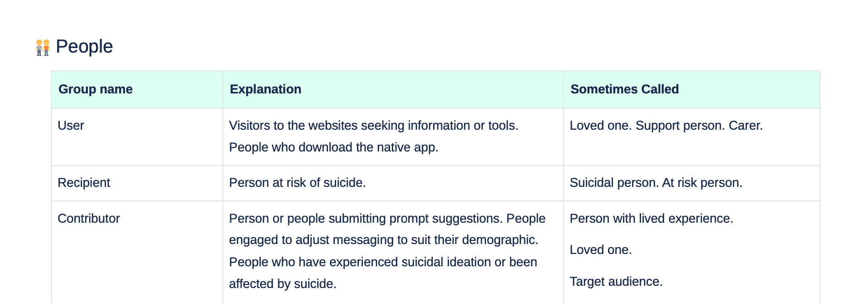This screenshot has width=868, height=303.
Task: Select the Group name column header
Action: click(x=137, y=89)
